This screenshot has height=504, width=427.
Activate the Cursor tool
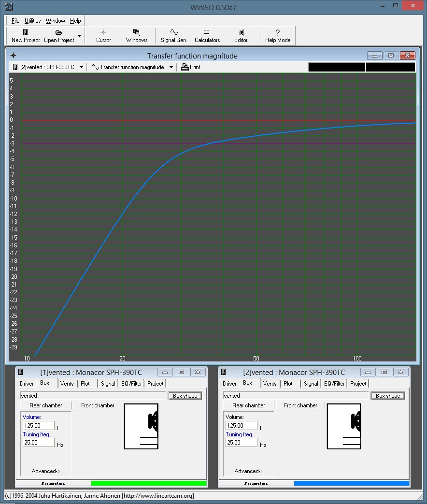point(103,32)
